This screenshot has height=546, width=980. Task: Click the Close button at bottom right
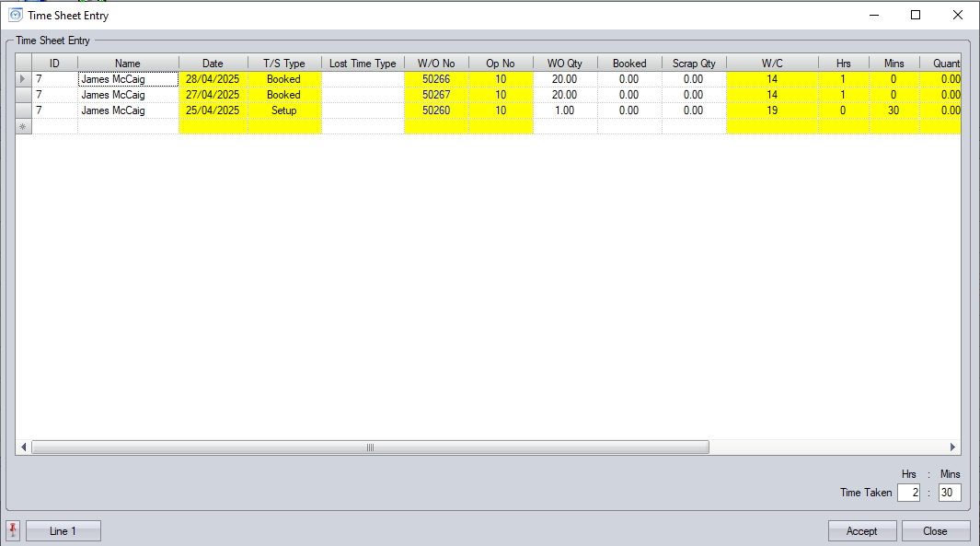point(935,531)
